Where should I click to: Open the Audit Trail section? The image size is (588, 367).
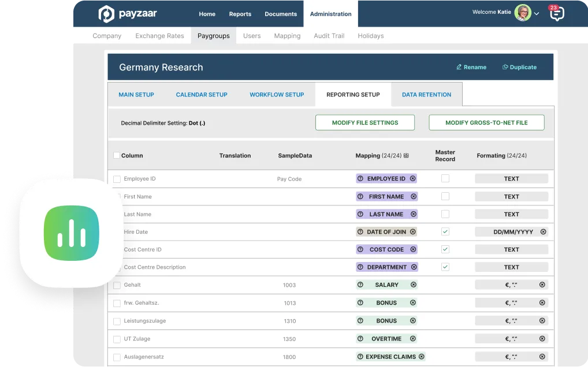click(329, 36)
